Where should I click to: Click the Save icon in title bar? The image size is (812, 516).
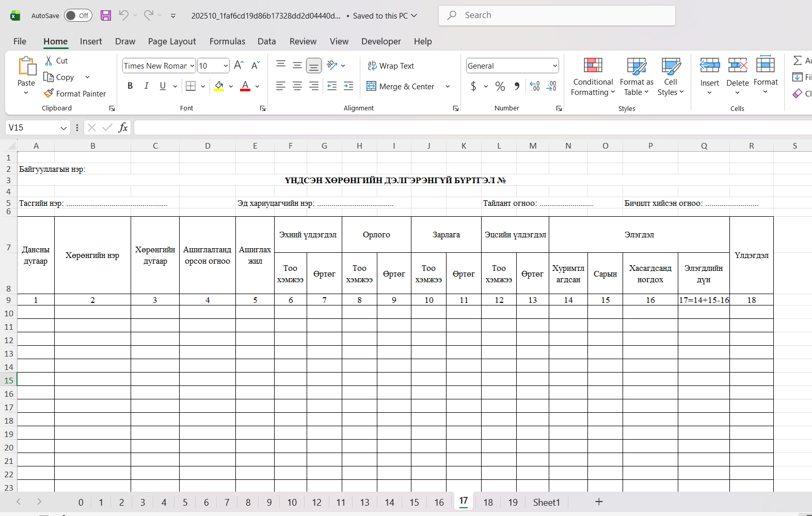[106, 15]
